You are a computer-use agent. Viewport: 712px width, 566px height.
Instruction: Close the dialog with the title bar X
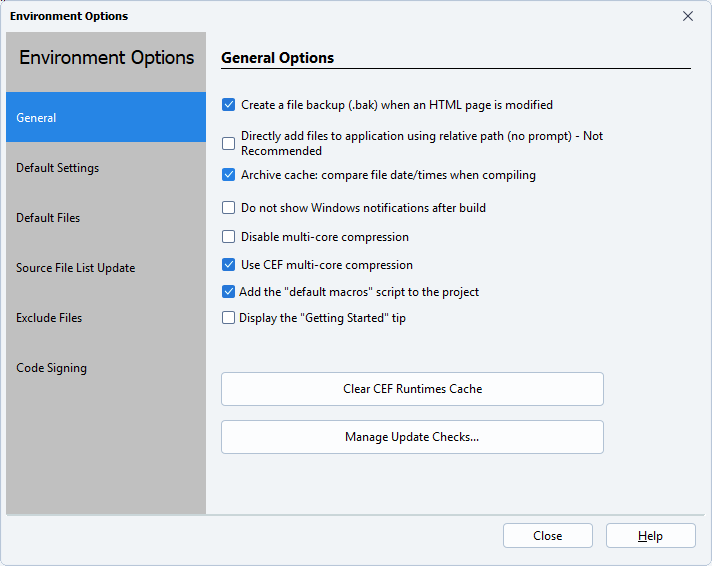(x=688, y=16)
